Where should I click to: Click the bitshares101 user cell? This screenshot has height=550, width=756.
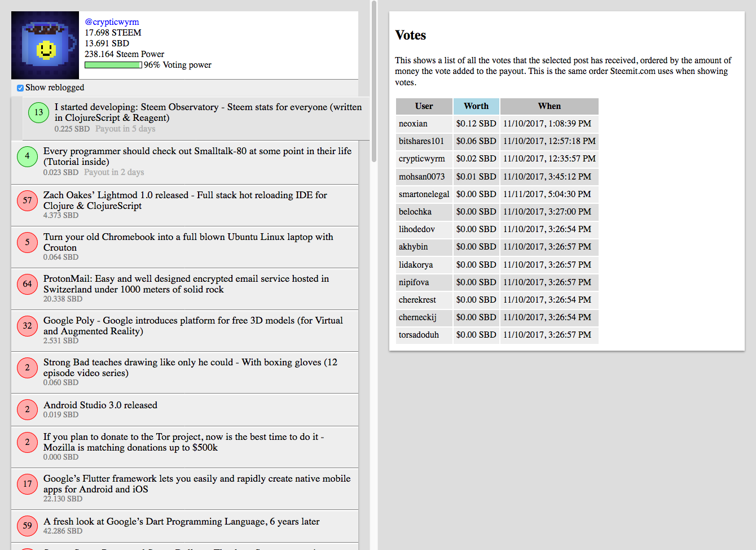(x=424, y=141)
